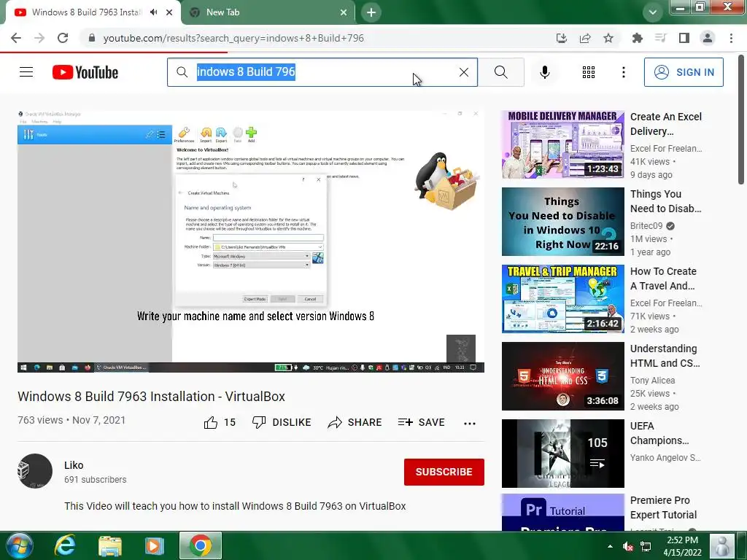
Task: Open media controls icon in Chrome toolbar
Action: coord(660,38)
